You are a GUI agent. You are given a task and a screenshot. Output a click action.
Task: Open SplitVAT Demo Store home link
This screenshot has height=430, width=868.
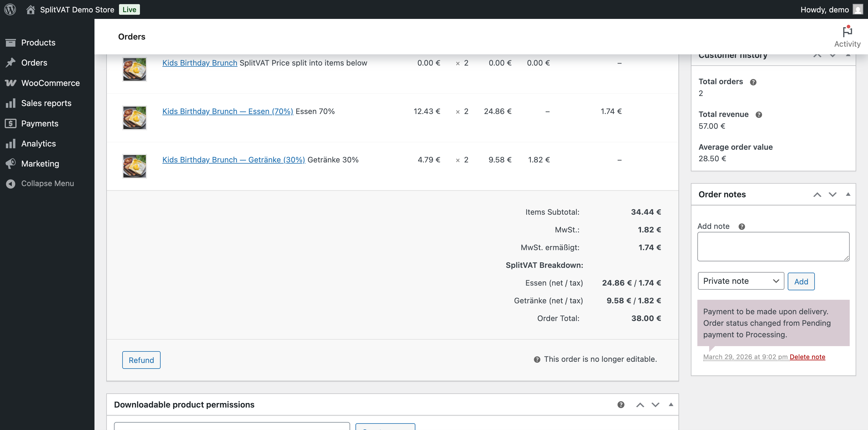pos(70,9)
